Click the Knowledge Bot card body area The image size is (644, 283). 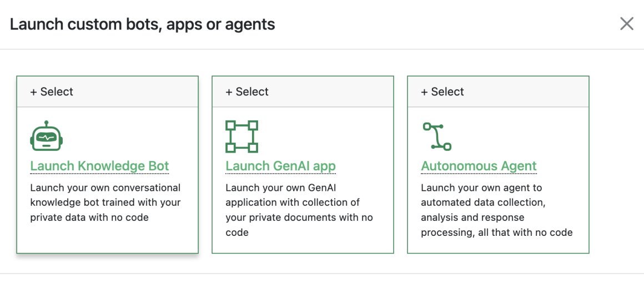[x=108, y=180]
